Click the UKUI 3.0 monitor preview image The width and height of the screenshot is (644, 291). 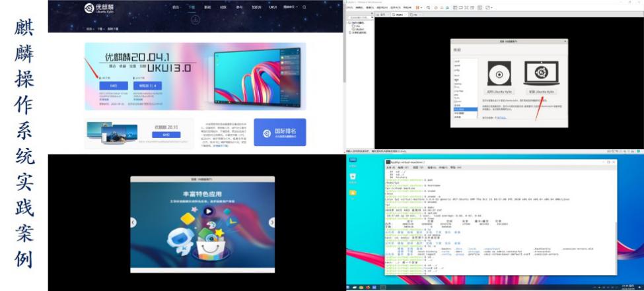point(257,77)
